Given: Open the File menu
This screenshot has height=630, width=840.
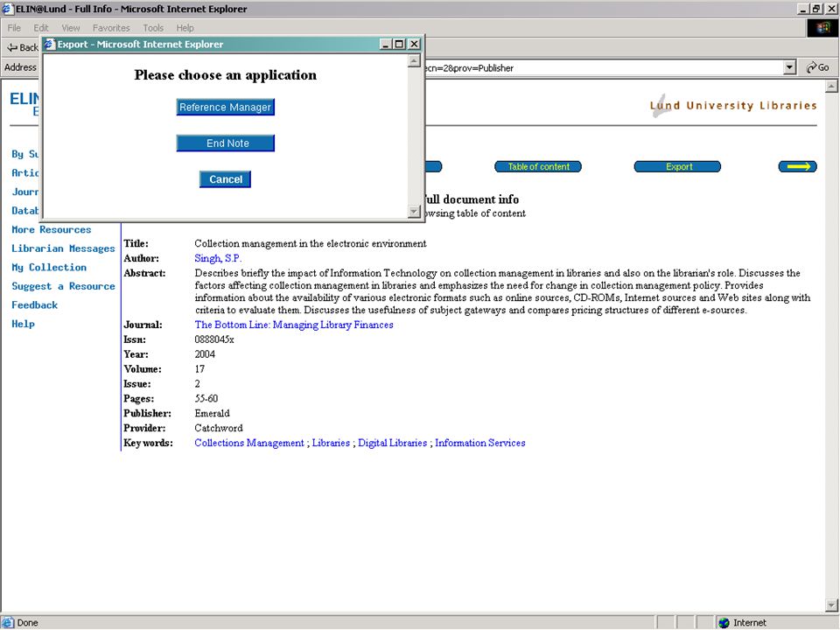Looking at the screenshot, I should pyautogui.click(x=14, y=28).
